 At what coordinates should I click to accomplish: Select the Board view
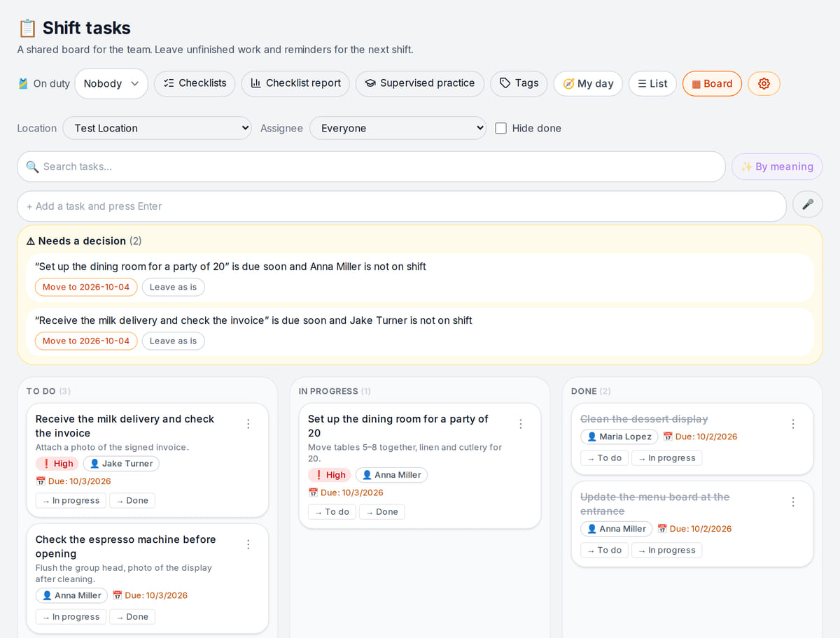tap(712, 83)
